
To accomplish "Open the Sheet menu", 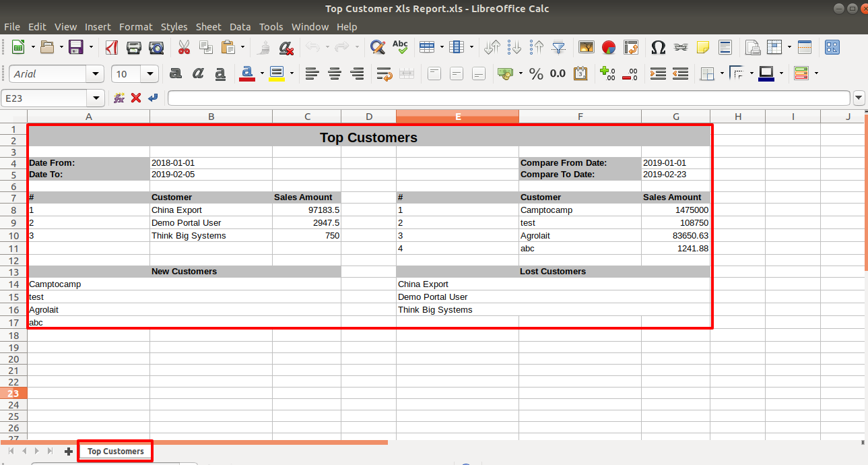I will 209,27.
